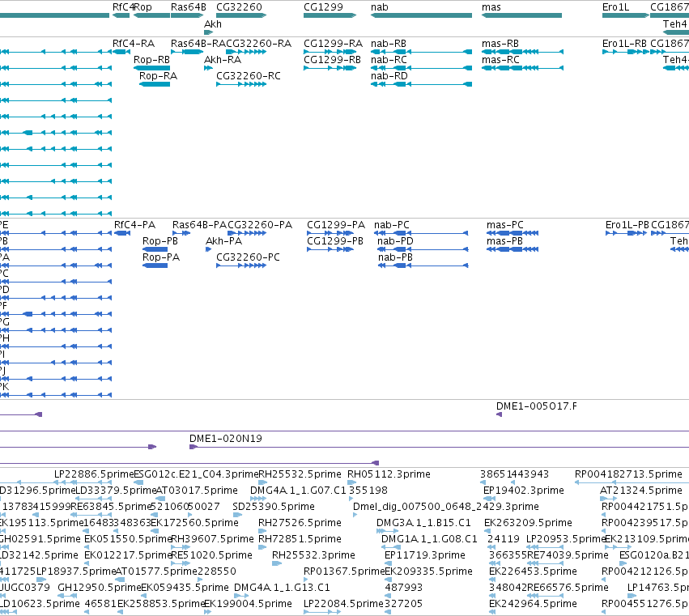Open the CG32260 gene label
The height and width of the screenshot is (616, 689).
coord(239,7)
